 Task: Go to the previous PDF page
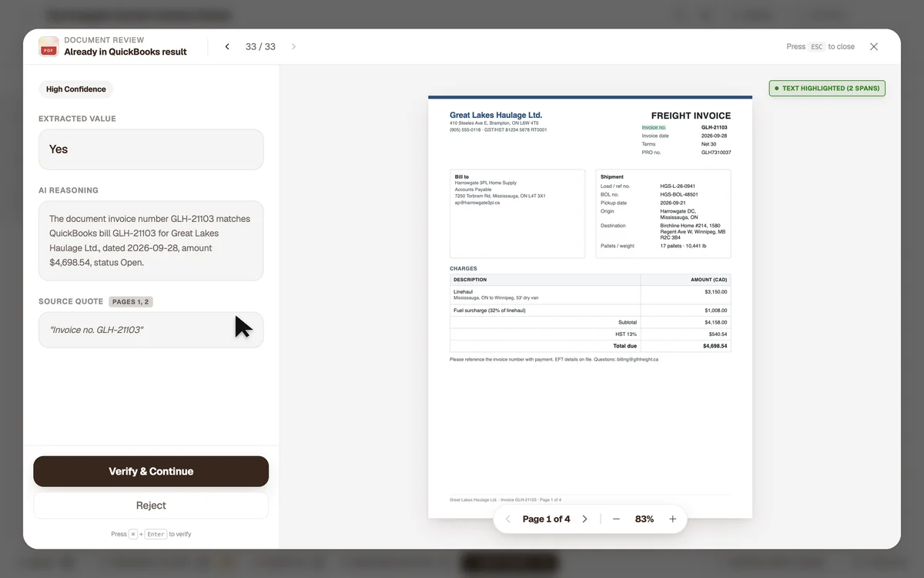[508, 519]
